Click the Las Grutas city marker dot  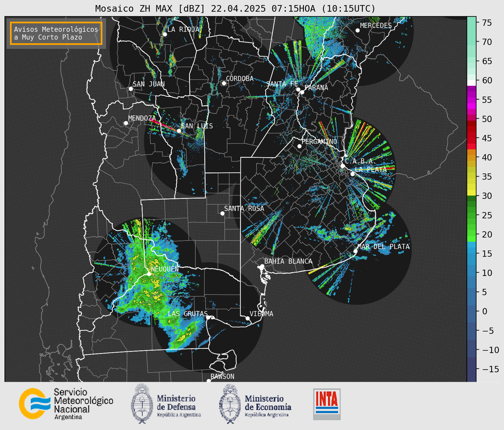(x=208, y=318)
